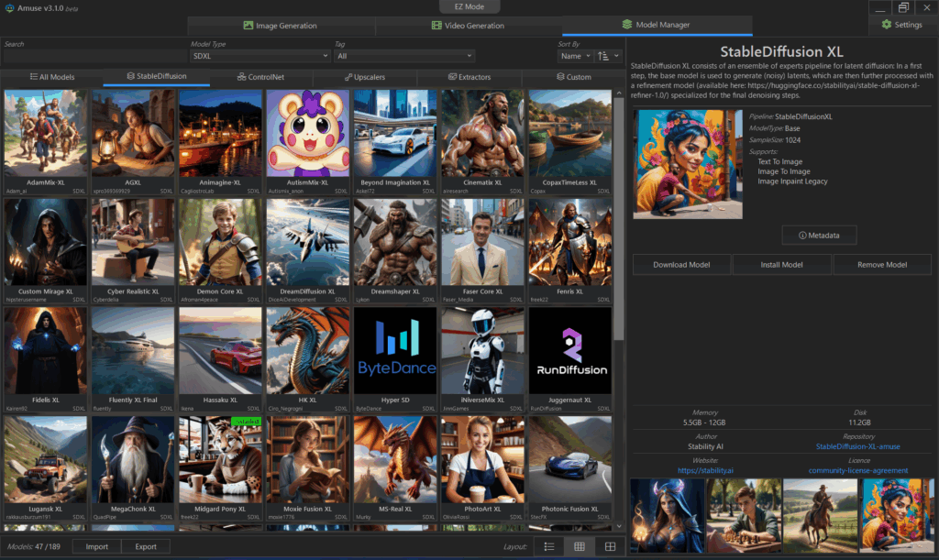Select the Hyper SD ByteDance model card
The height and width of the screenshot is (560, 939).
click(x=395, y=359)
